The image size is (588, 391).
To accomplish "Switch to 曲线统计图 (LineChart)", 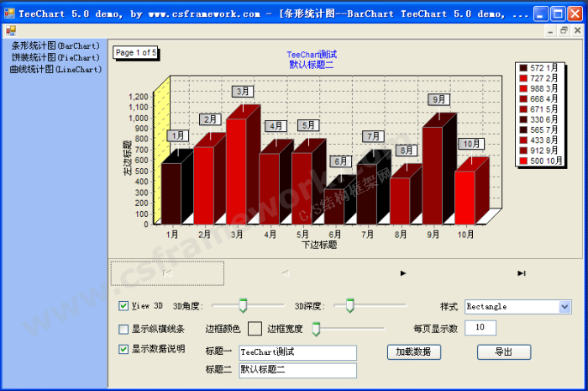I will tap(55, 69).
